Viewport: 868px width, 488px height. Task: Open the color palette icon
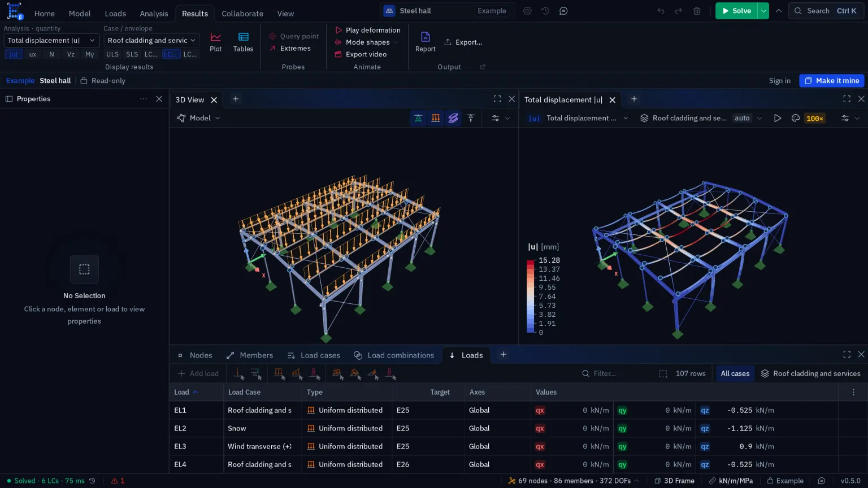tap(796, 118)
